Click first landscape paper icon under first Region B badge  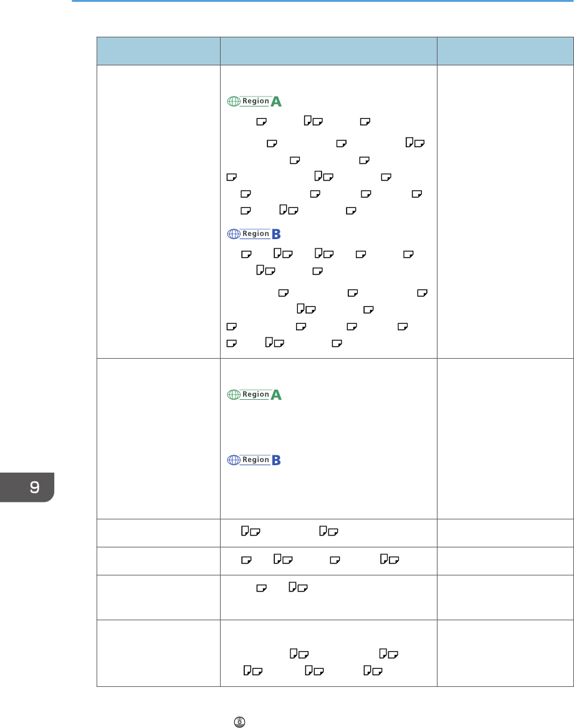pos(246,255)
